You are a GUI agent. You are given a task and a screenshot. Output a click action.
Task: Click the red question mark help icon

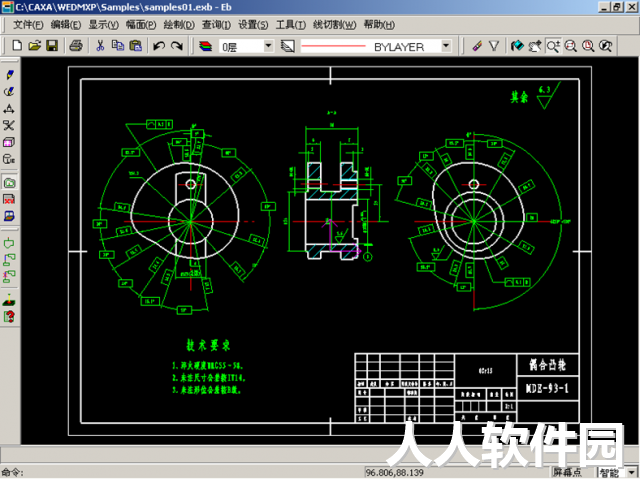coord(9,317)
